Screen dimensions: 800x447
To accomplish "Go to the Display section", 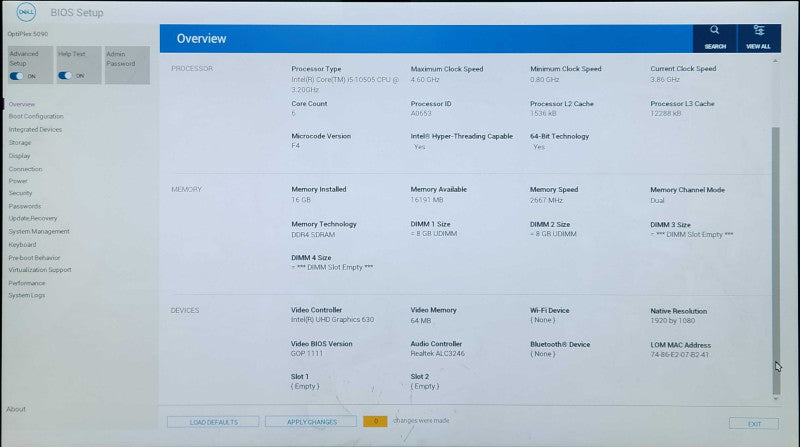I will click(x=19, y=156).
